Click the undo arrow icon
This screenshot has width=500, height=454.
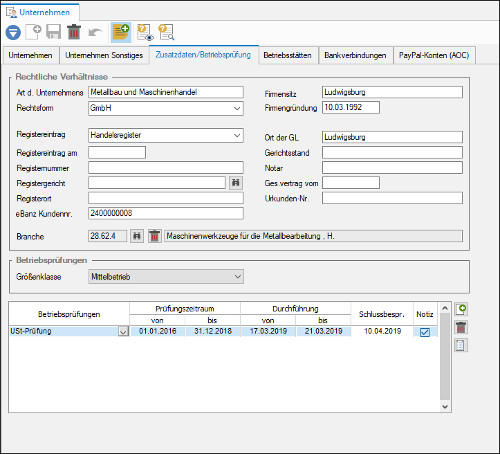(x=95, y=33)
